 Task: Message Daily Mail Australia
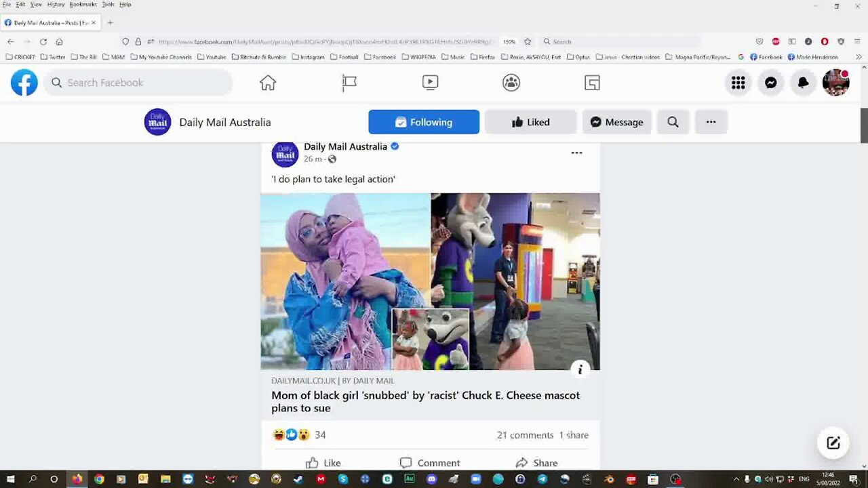(x=616, y=122)
